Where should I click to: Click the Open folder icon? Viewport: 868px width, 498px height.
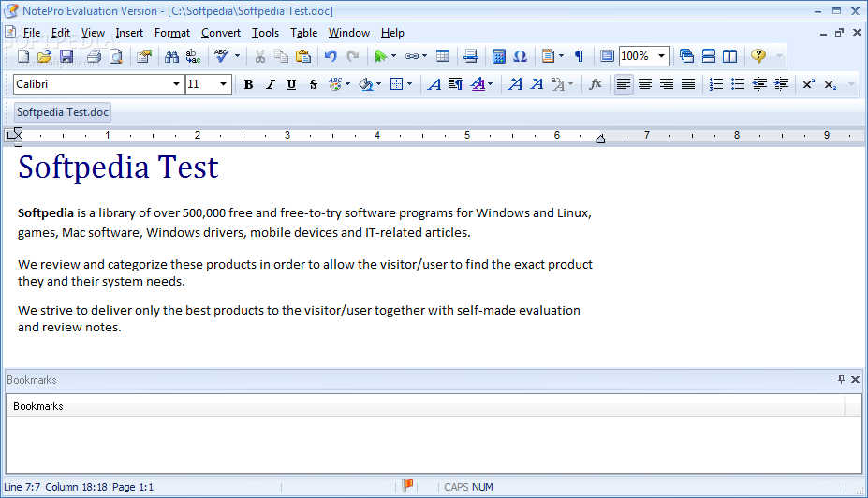pos(45,56)
